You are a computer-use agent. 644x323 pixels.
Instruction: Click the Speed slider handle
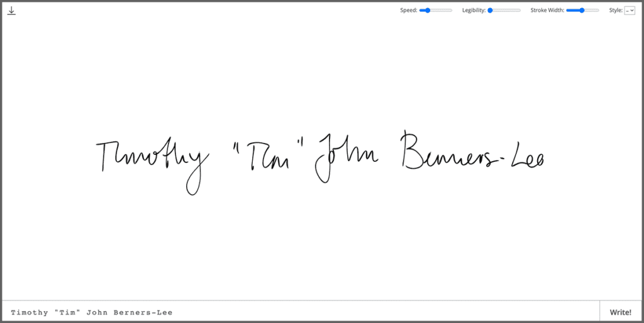(428, 10)
